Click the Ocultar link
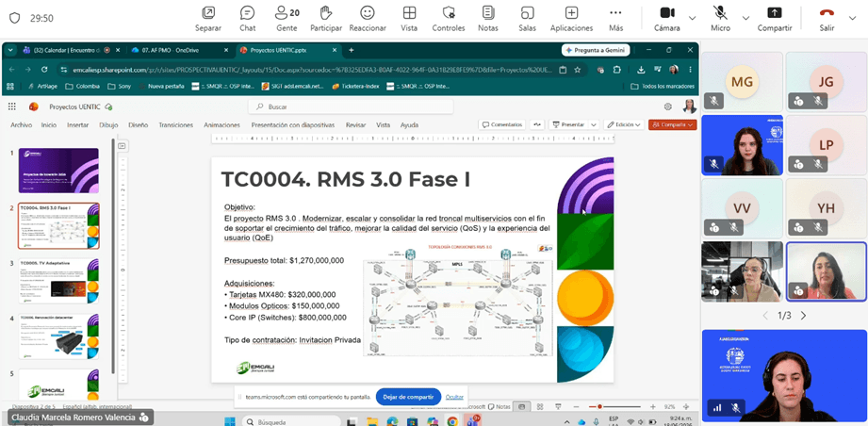 454,397
